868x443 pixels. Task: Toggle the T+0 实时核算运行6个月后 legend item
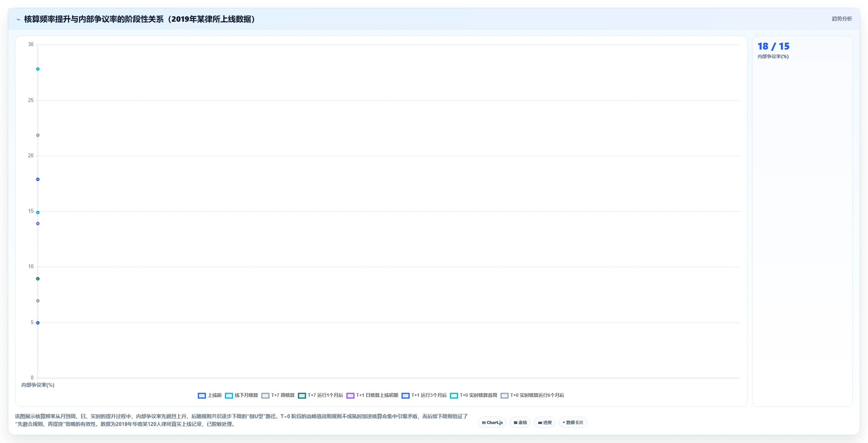coord(532,395)
